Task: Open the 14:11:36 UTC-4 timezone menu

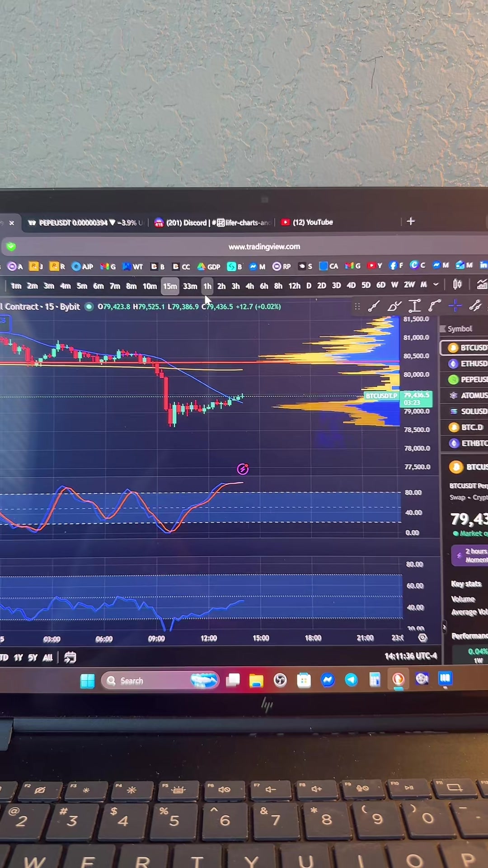Action: click(x=411, y=656)
